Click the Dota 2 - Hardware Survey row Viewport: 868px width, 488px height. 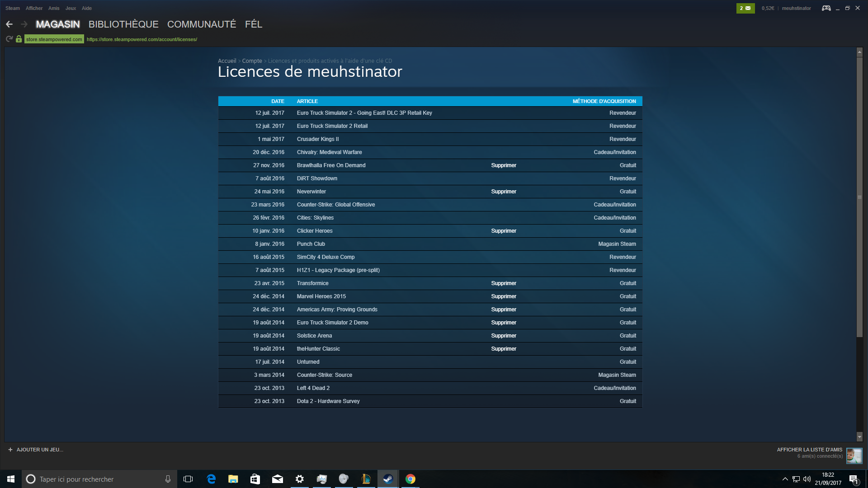(x=430, y=401)
